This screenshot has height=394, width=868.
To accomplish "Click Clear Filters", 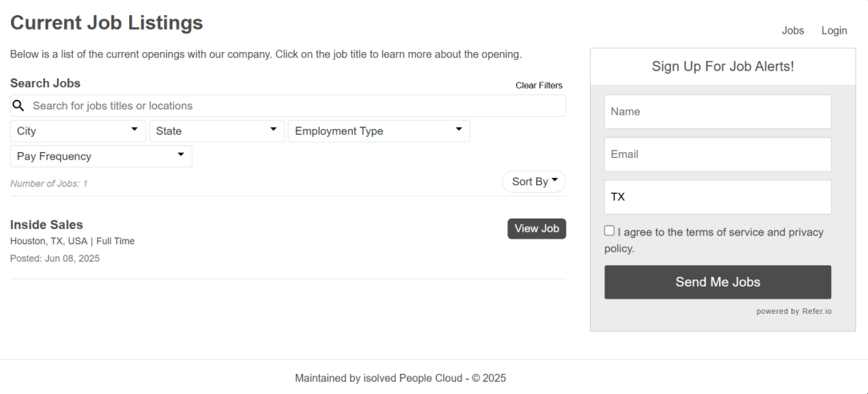I will click(539, 86).
